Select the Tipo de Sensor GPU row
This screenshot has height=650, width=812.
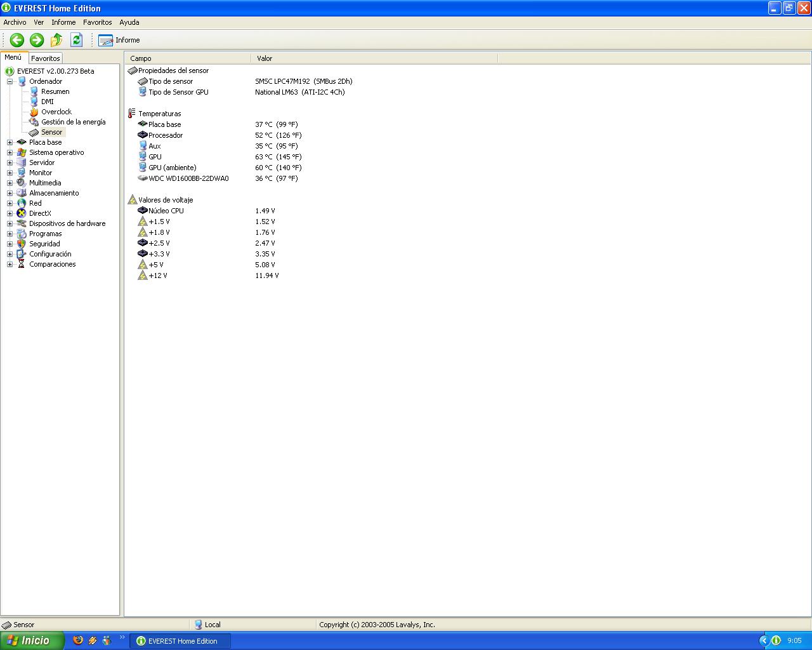point(241,92)
